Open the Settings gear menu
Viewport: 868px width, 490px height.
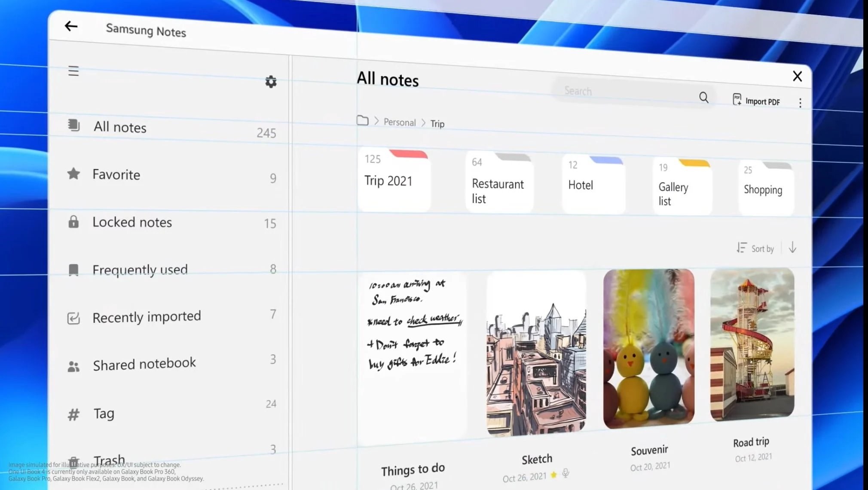click(x=271, y=82)
